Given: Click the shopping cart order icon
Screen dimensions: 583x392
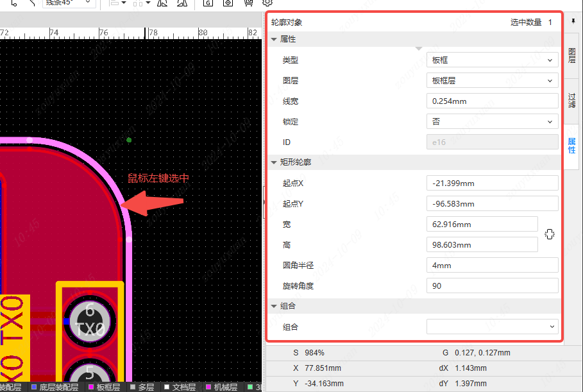Looking at the screenshot, I should tap(248, 3).
